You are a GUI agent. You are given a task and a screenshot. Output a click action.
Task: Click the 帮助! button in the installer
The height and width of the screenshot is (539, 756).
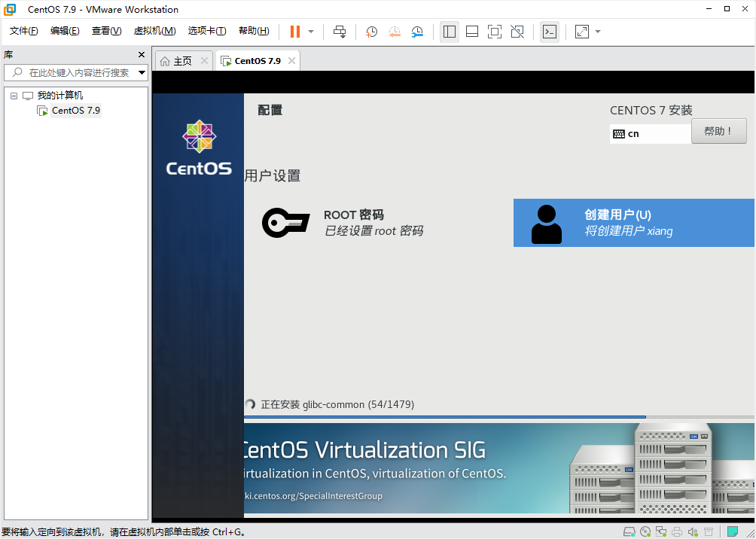point(718,130)
